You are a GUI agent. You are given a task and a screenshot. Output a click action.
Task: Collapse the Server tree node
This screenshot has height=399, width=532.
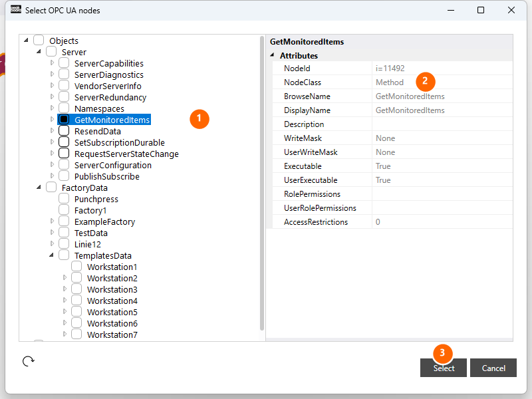[x=39, y=52]
